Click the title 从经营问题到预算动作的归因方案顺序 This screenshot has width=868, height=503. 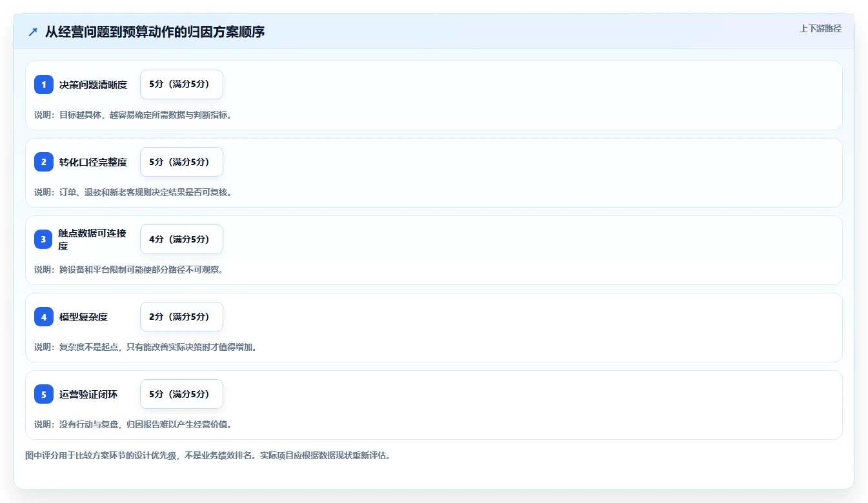pyautogui.click(x=155, y=32)
